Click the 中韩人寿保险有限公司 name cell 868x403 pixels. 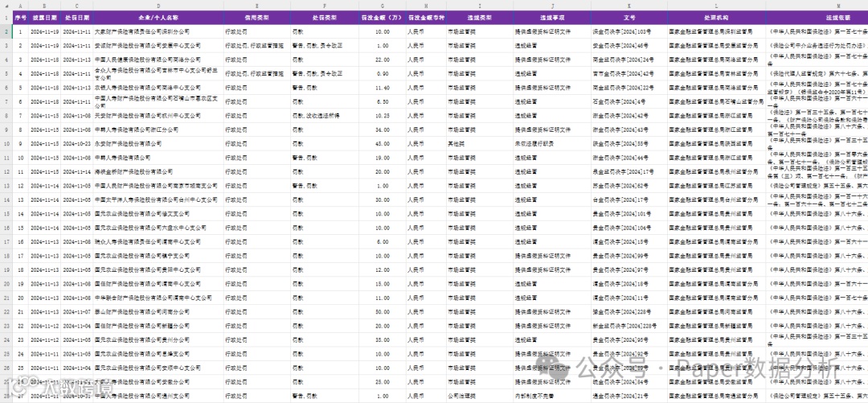click(x=158, y=158)
